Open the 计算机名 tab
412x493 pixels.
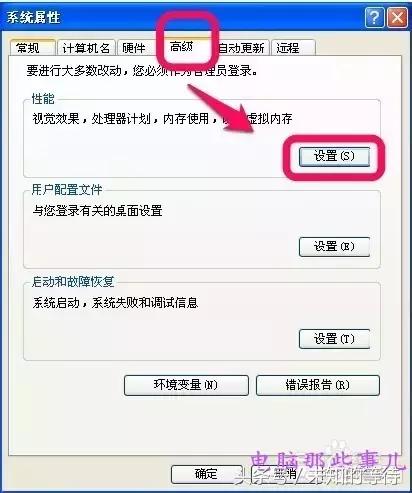(x=86, y=48)
